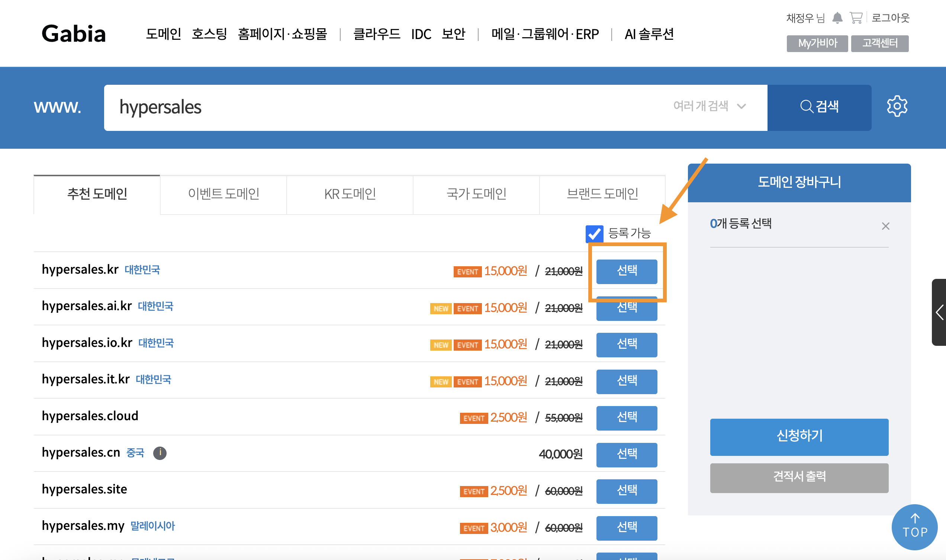Click the 로그아웃 logout link
The height and width of the screenshot is (560, 946).
pos(890,18)
